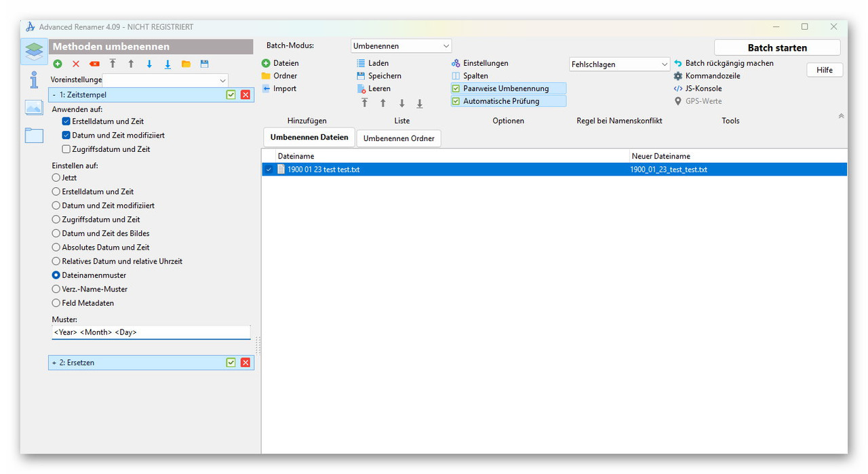This screenshot has height=474, width=868.
Task: Collapse the toolbar ribbon chevron
Action: [841, 116]
